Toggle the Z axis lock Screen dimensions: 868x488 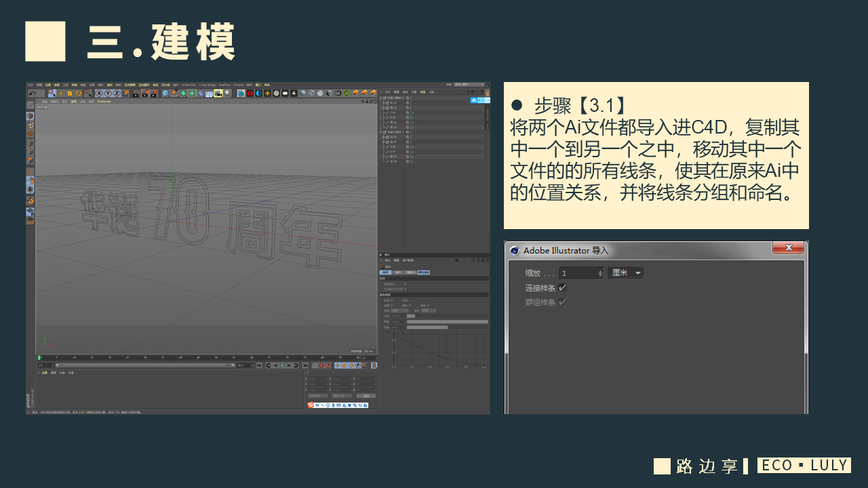[x=117, y=94]
